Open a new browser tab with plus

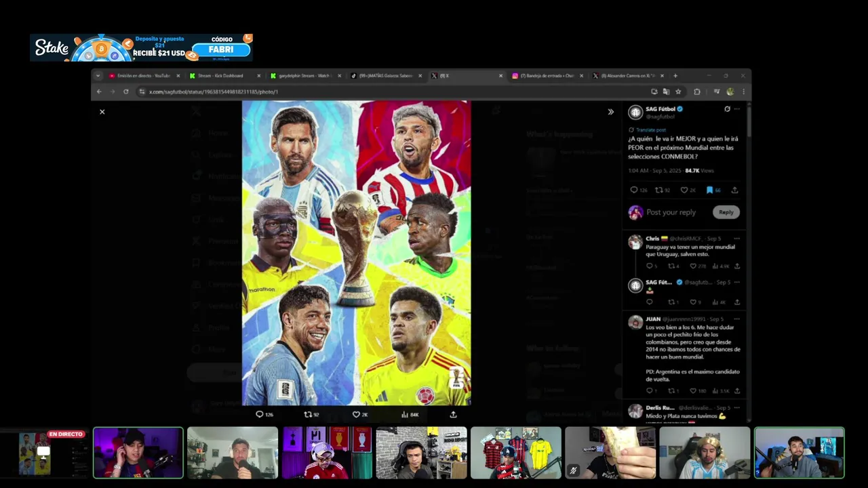pos(675,76)
